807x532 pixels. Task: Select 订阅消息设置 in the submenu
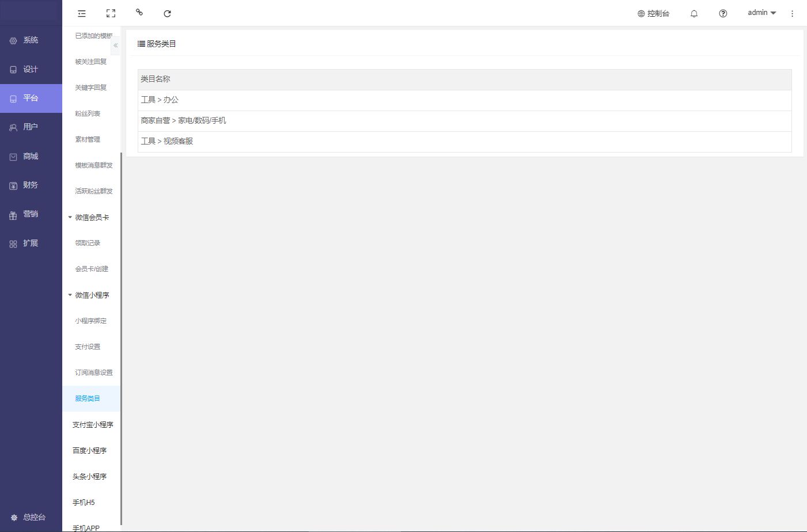coord(93,373)
